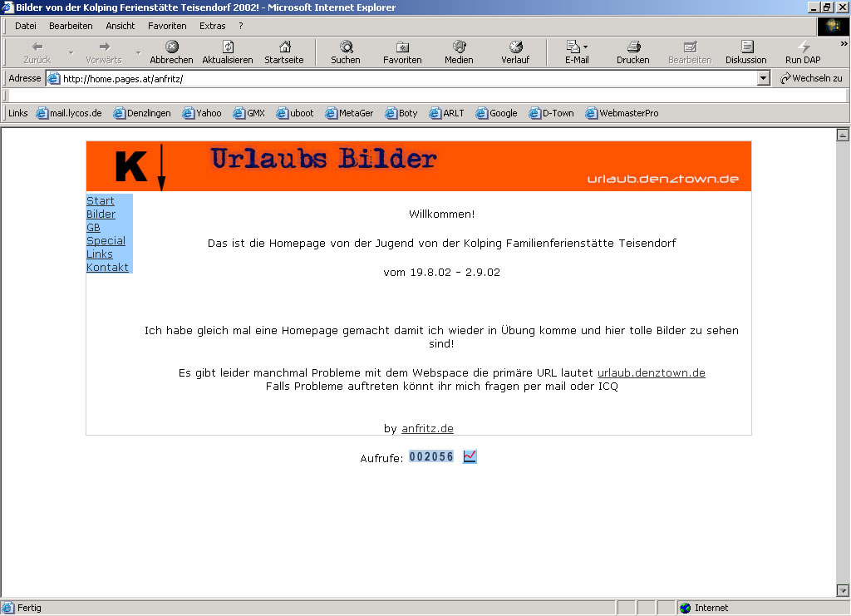This screenshot has height=616, width=851.
Task: Open the Boty links bar shortcut
Action: [x=401, y=113]
